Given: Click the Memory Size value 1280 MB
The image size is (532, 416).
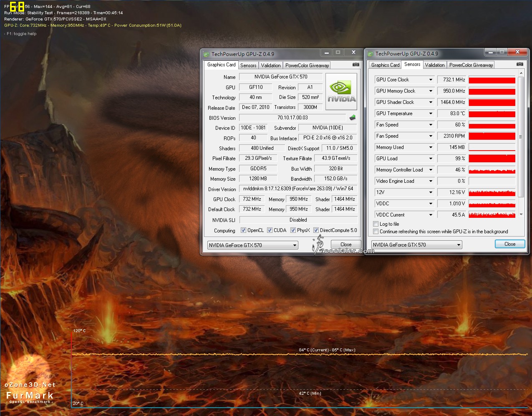Looking at the screenshot, I should pos(258,179).
